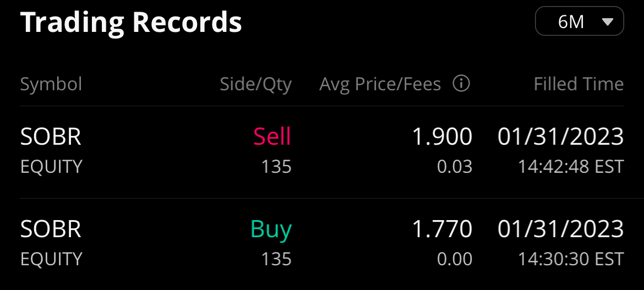The image size is (644, 290).
Task: Select the SOBR Buy trade row
Action: pyautogui.click(x=322, y=243)
